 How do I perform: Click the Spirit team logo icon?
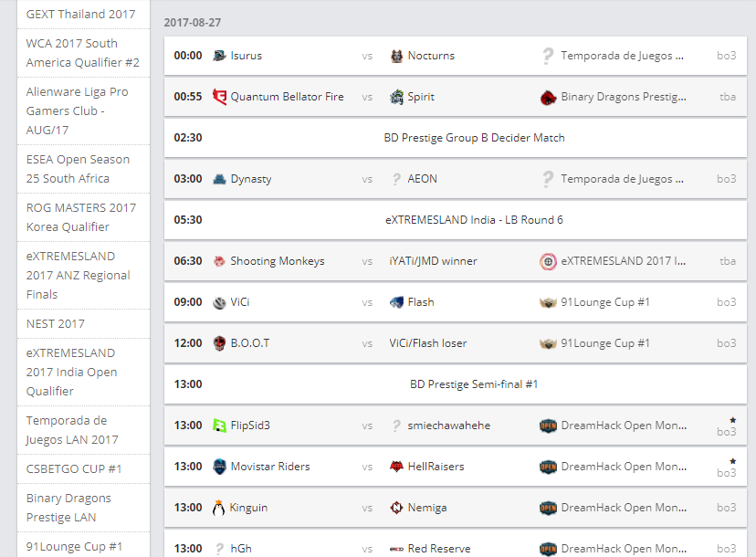396,97
